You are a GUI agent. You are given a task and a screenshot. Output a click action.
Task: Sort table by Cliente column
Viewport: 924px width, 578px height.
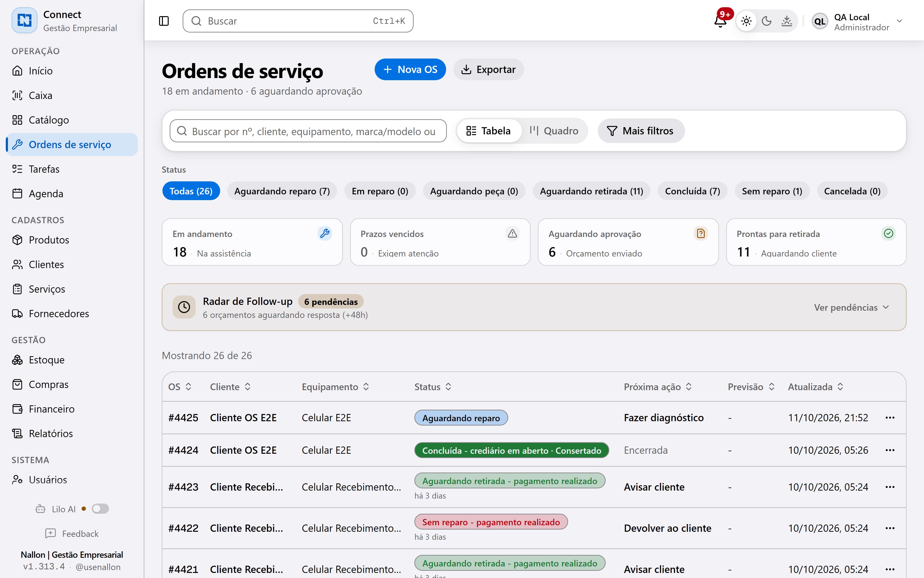tap(230, 387)
